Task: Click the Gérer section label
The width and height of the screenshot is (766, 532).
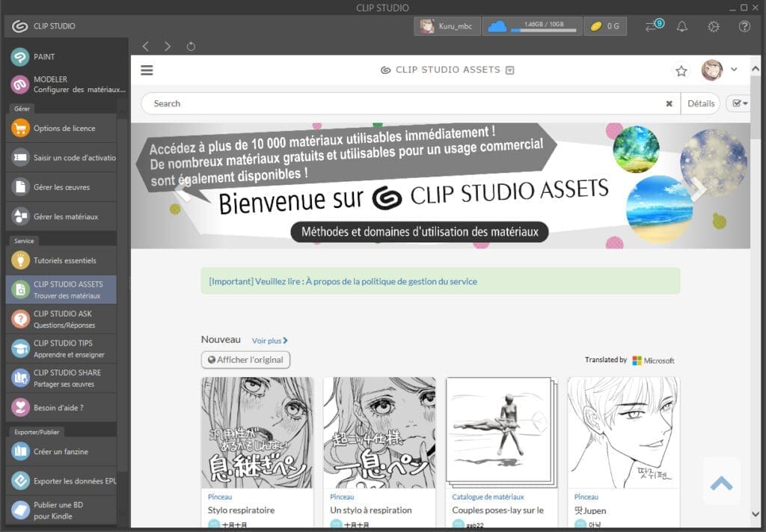Action: 22,108
